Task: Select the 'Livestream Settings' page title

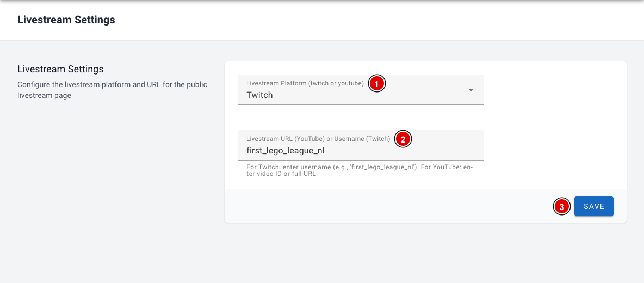Action: click(x=66, y=20)
